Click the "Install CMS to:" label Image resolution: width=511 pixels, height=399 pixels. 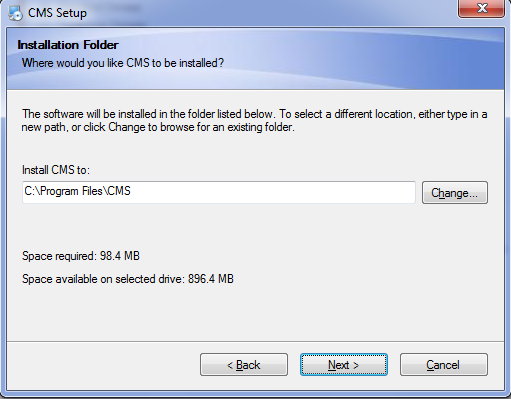coord(56,170)
